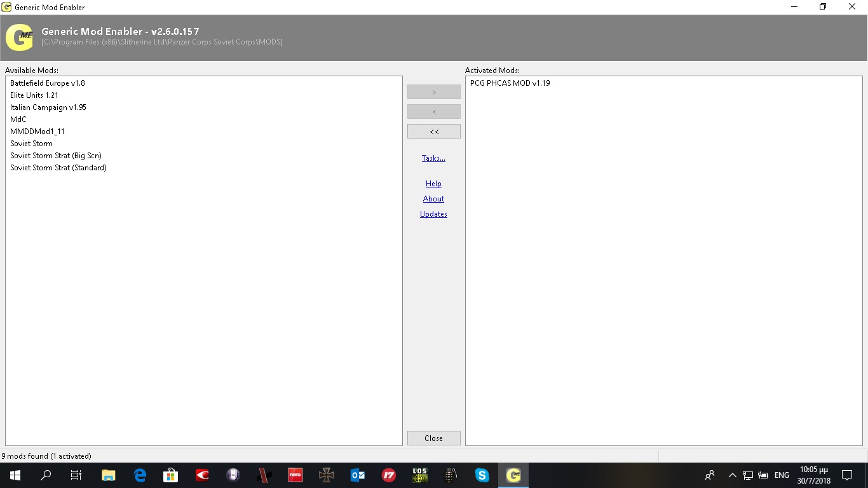
Task: Select Soviet Storm Strat (Standard) mod
Action: 58,168
